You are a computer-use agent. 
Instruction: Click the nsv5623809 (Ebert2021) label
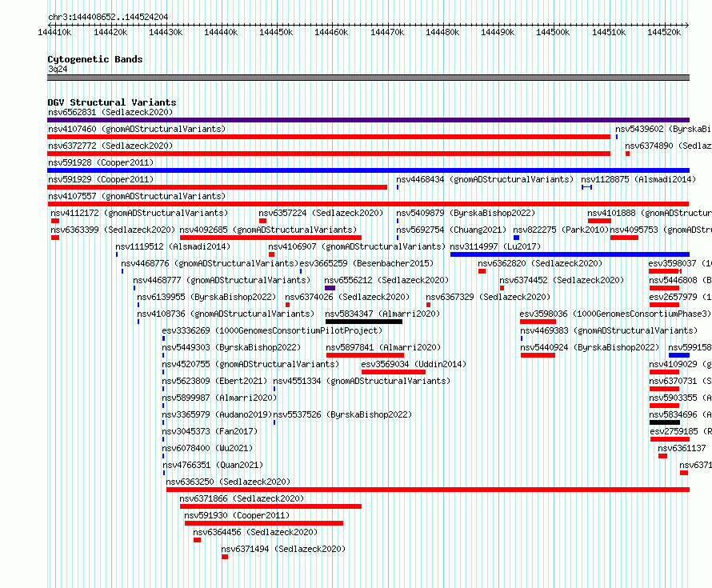pos(214,381)
